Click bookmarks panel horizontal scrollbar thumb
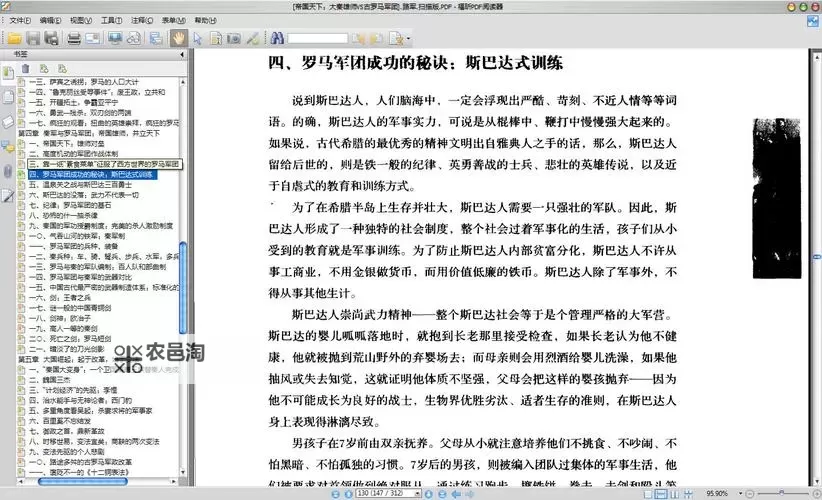Screen dimensions: 822x500 pyautogui.click(x=82, y=481)
